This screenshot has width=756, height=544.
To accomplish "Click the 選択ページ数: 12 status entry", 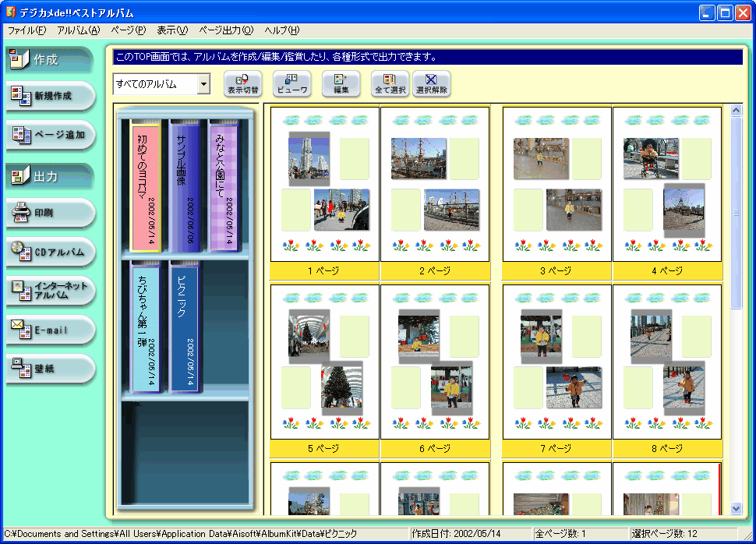I will coord(684,534).
